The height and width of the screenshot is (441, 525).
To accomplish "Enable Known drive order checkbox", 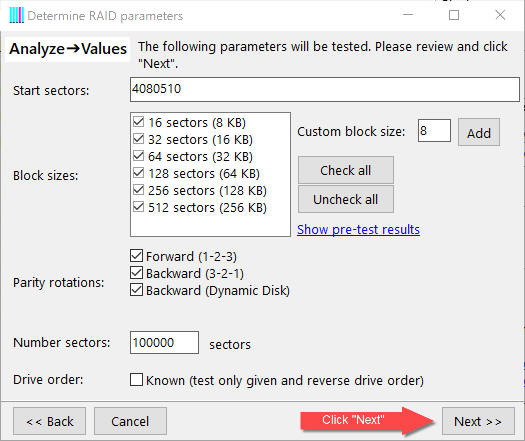I will point(136,380).
